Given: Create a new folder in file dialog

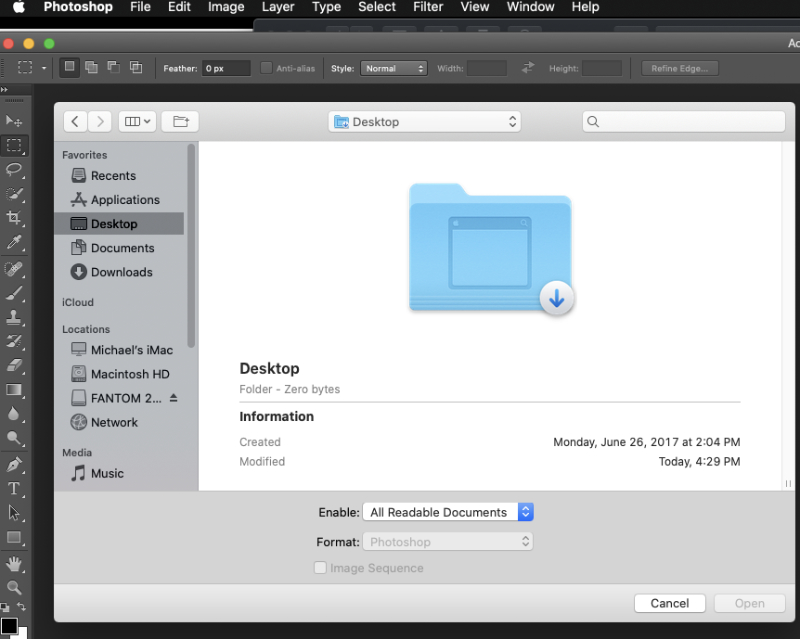Looking at the screenshot, I should click(x=180, y=121).
